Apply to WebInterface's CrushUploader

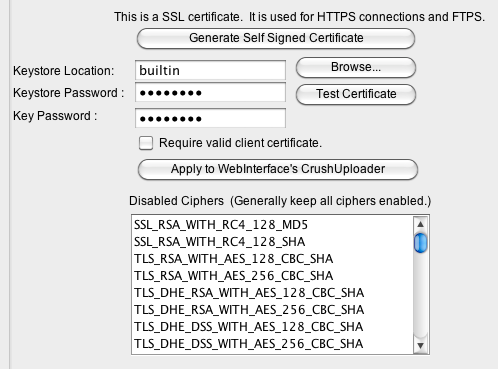coord(278,169)
